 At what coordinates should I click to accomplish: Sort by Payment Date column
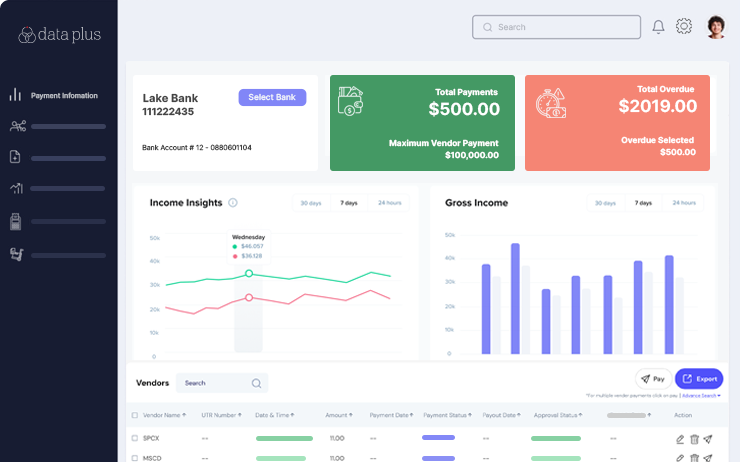point(391,415)
